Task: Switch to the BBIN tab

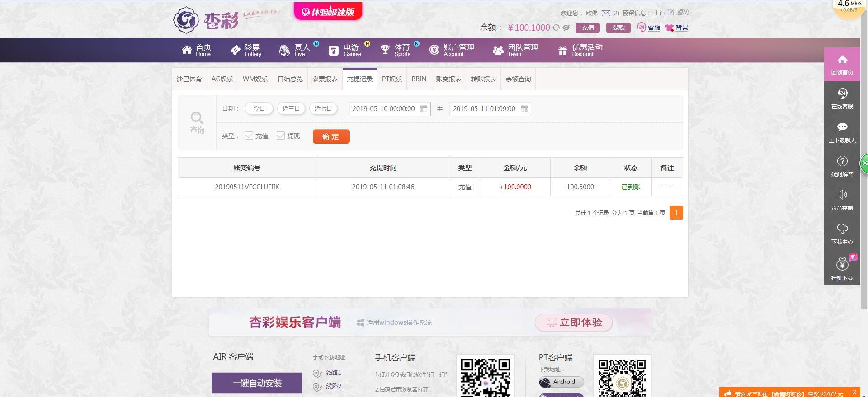Action: coord(419,79)
